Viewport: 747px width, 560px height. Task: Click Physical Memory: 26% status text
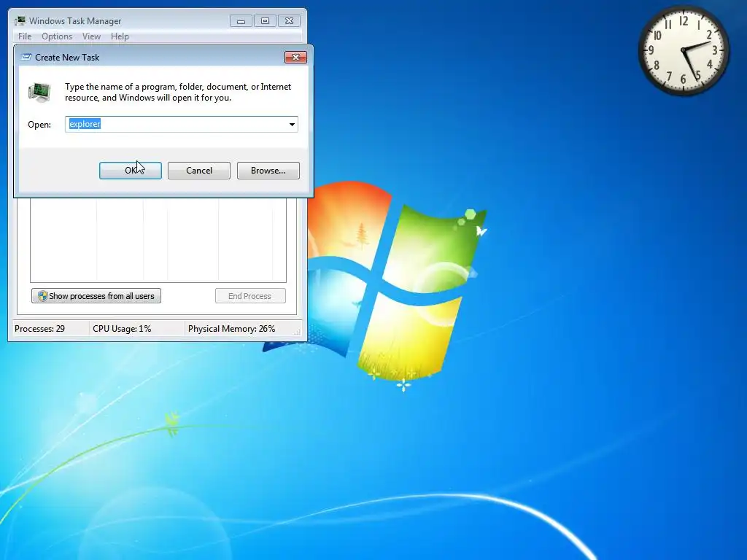231,329
